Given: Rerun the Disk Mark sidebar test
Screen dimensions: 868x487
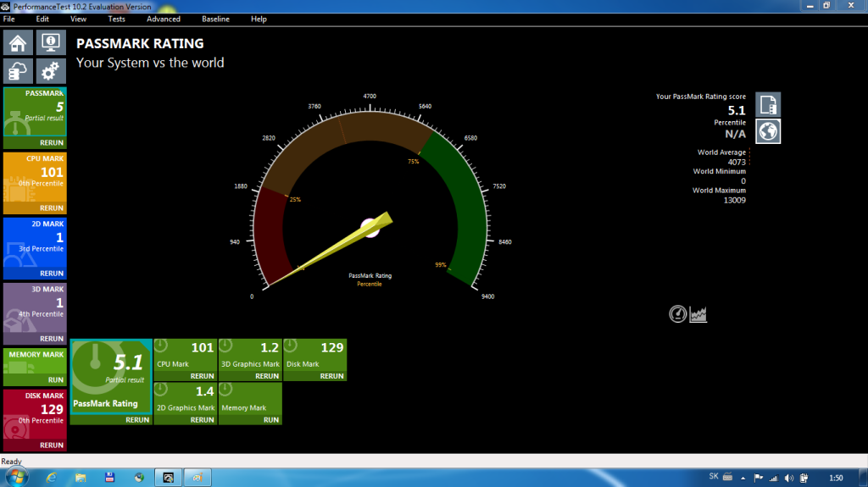Looking at the screenshot, I should click(x=52, y=445).
